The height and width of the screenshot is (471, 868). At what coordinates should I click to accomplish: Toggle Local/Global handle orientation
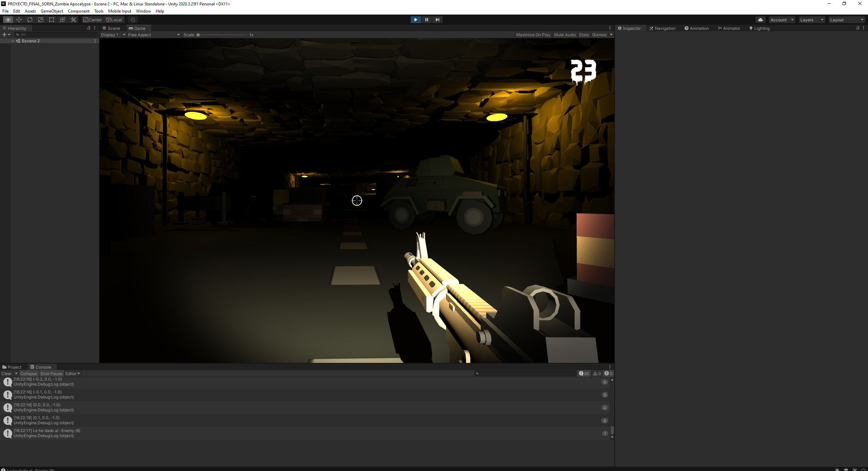[x=114, y=20]
